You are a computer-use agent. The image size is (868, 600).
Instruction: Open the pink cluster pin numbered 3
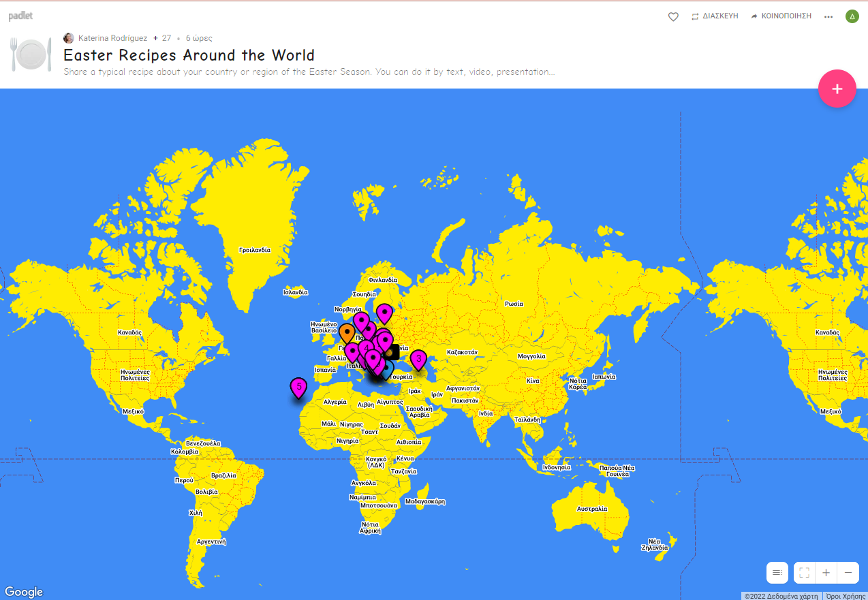coord(419,358)
